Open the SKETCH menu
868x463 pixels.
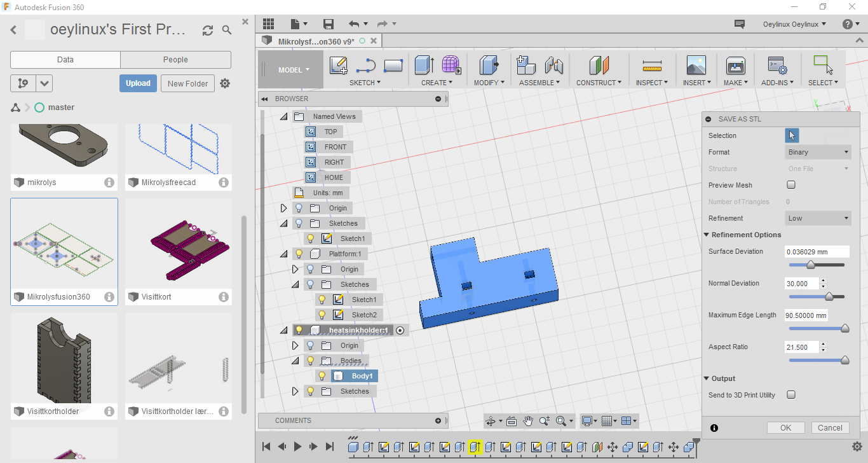(x=365, y=83)
